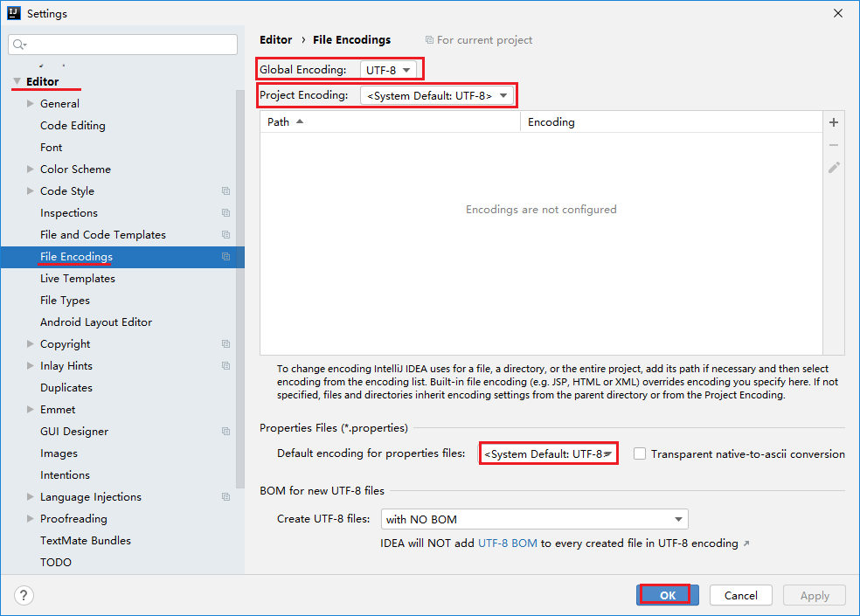Select Code Editing in settings tree
The image size is (860, 616).
(x=73, y=126)
